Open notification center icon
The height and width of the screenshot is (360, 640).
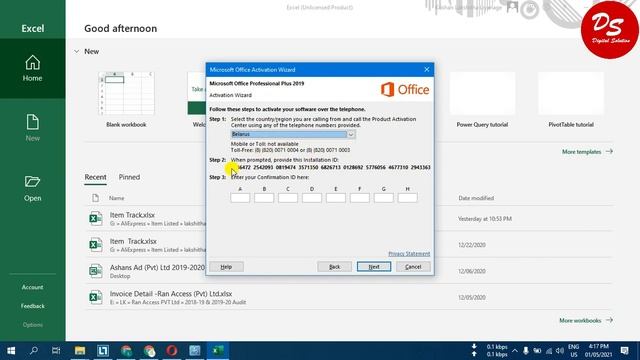[x=624, y=351]
